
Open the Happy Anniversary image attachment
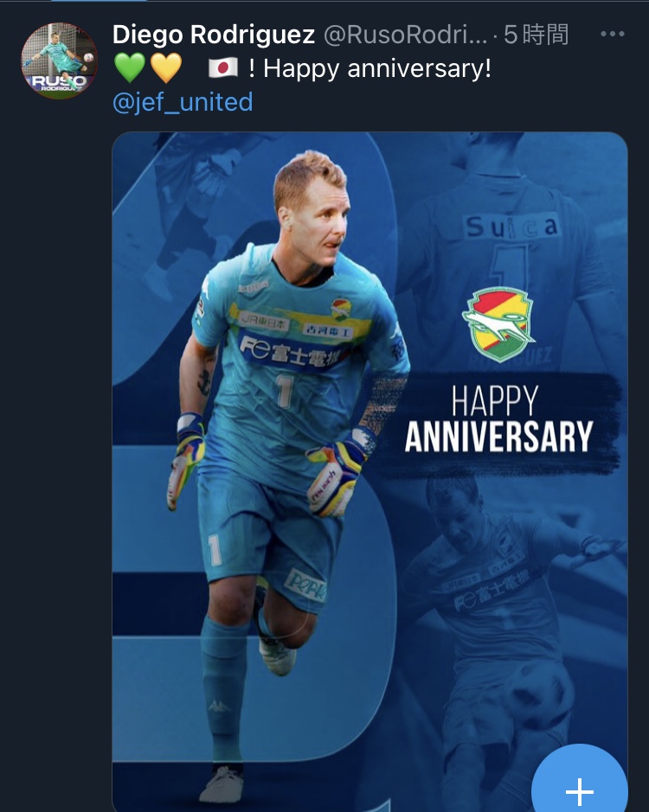pos(370,471)
